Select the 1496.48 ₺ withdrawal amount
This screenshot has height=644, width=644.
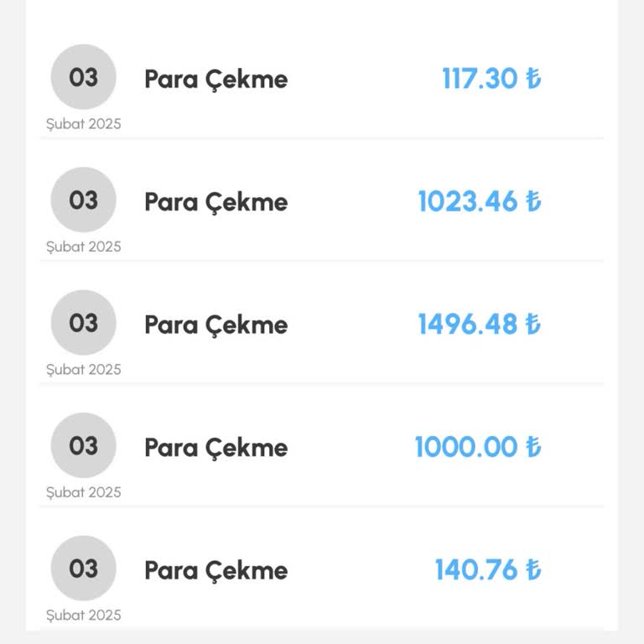(x=480, y=325)
